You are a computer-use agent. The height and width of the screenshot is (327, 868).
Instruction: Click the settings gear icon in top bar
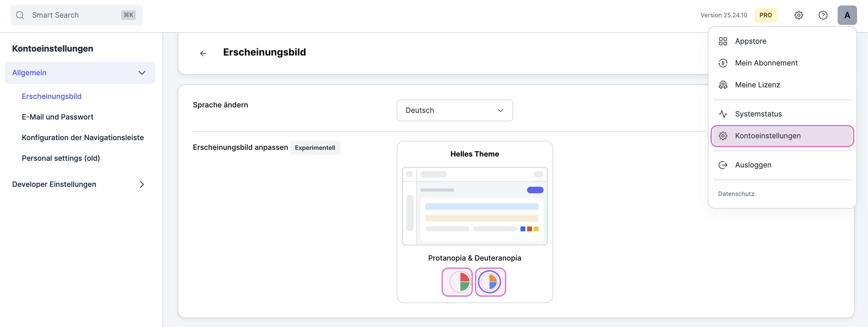(x=799, y=15)
